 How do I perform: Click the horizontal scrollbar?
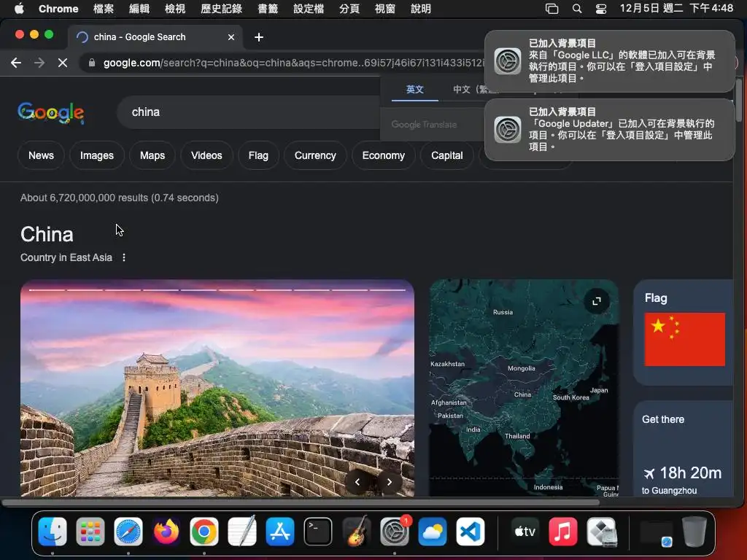300,502
